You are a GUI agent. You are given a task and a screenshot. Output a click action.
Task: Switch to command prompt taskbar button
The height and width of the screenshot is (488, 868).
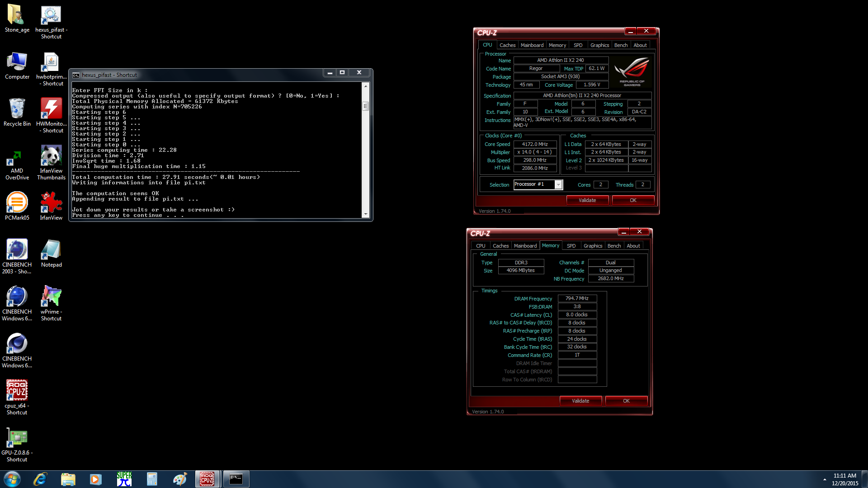coord(236,479)
